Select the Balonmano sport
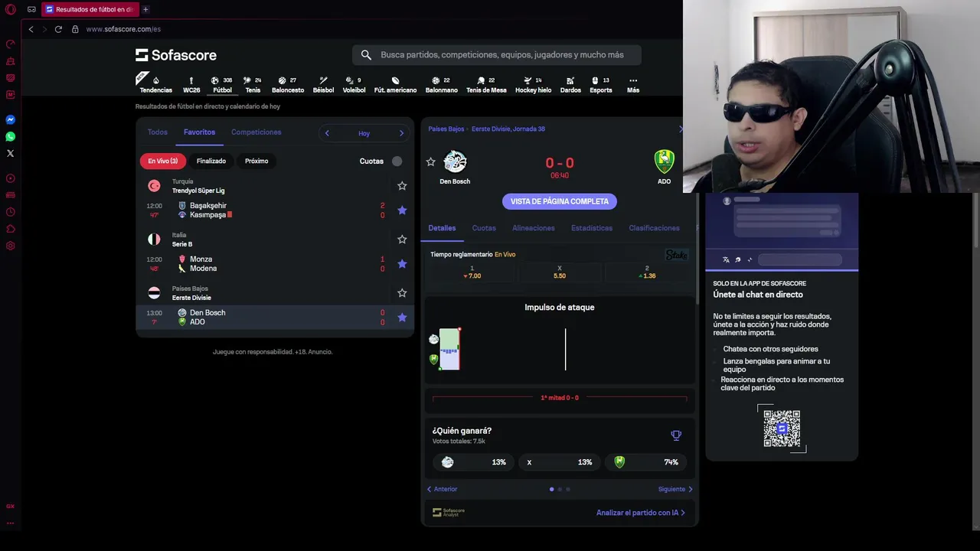Viewport: 980px width, 551px height. 441,84
